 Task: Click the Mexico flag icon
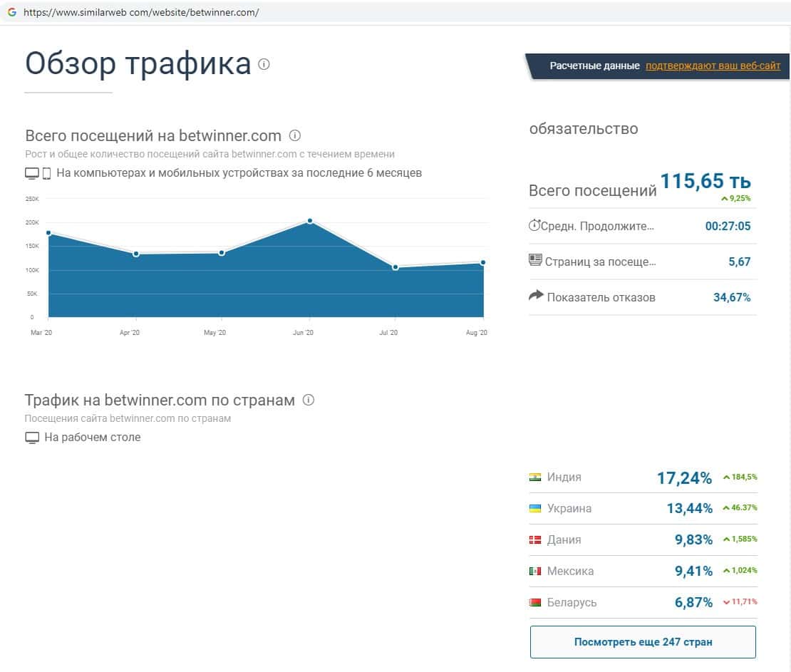[535, 572]
